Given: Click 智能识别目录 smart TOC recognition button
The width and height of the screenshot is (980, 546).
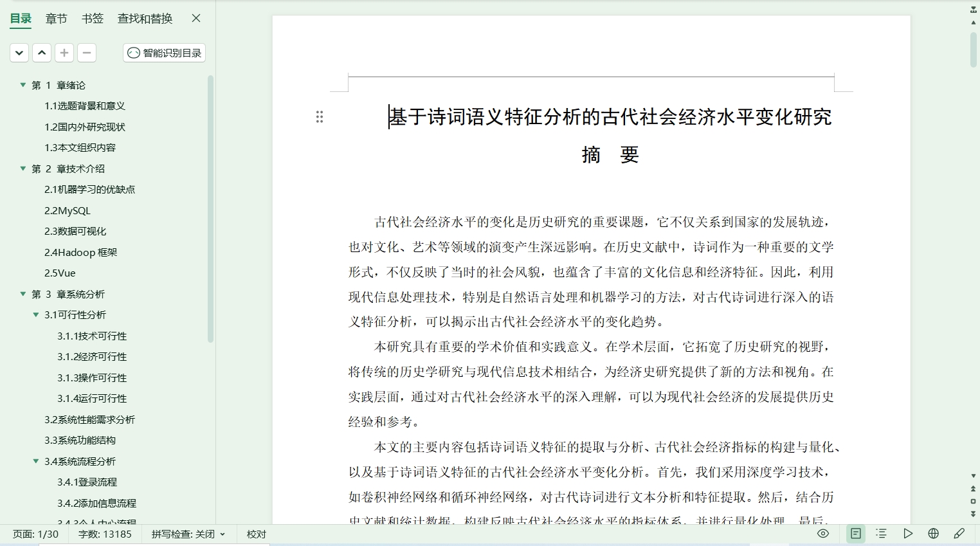Looking at the screenshot, I should click(x=165, y=53).
